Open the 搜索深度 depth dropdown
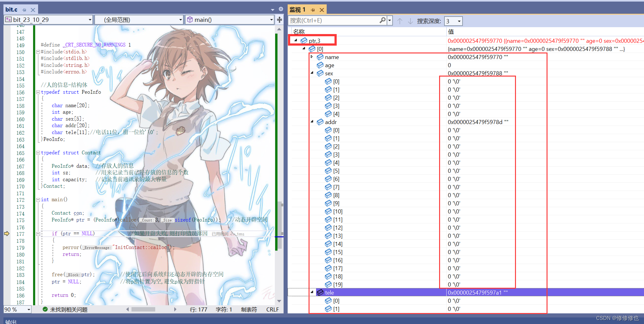 (x=453, y=21)
